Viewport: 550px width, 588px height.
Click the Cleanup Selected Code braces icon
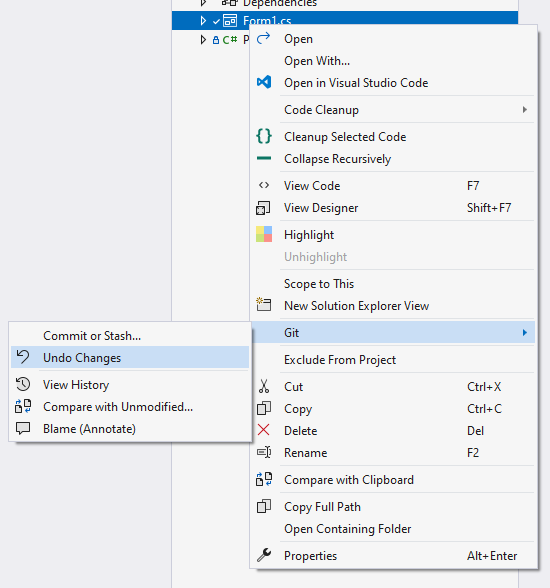(264, 136)
